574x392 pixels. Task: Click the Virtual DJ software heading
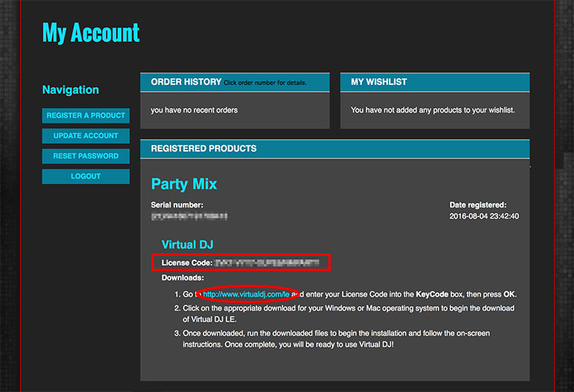[x=188, y=244]
